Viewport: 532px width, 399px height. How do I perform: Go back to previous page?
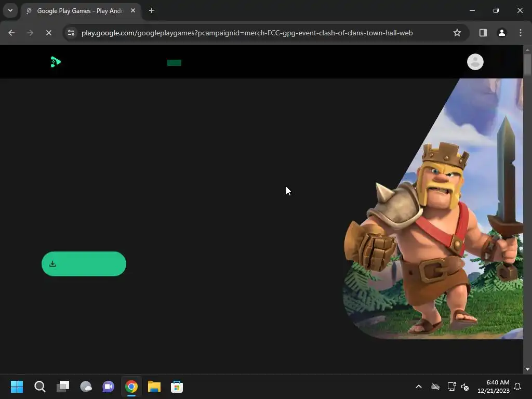pos(11,33)
